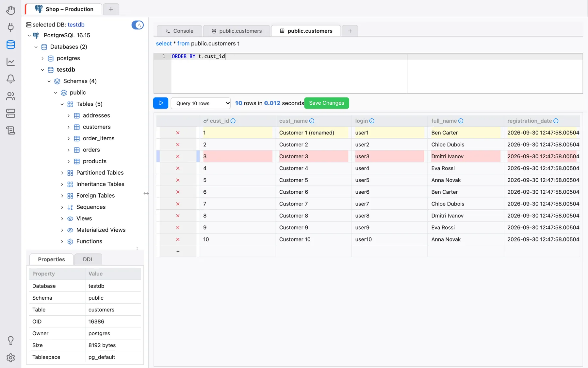Delete row for Customer 4
The height and width of the screenshot is (368, 588).
[x=178, y=168]
